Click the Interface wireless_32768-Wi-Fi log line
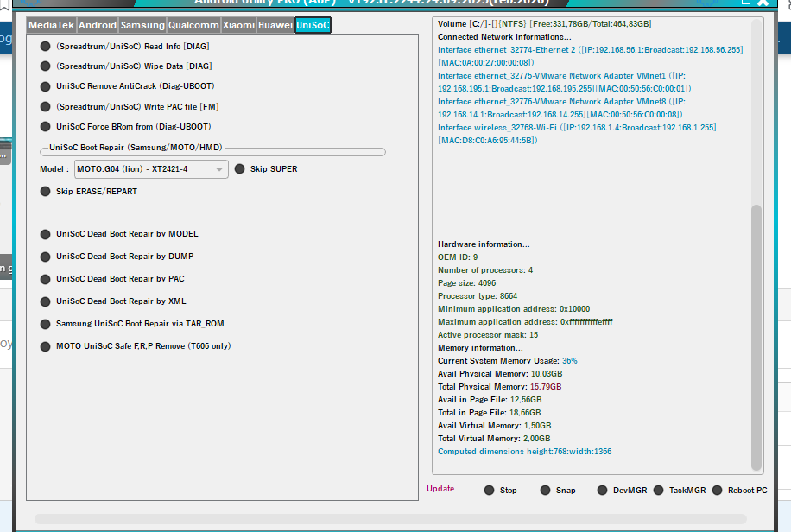 pos(577,134)
